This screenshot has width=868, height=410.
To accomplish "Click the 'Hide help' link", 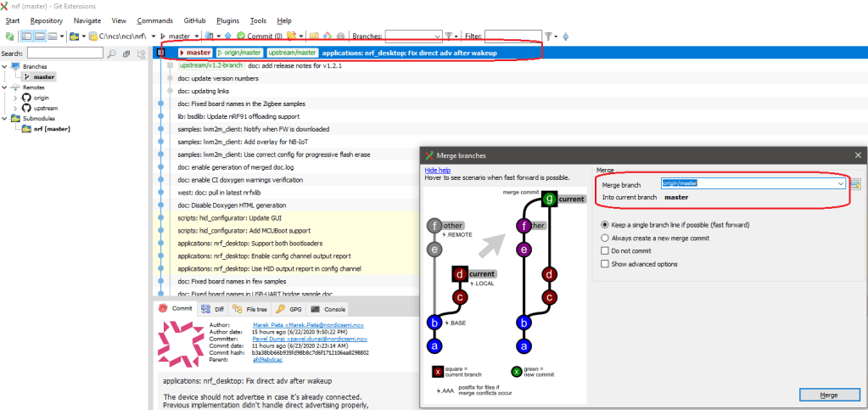I will click(x=437, y=170).
